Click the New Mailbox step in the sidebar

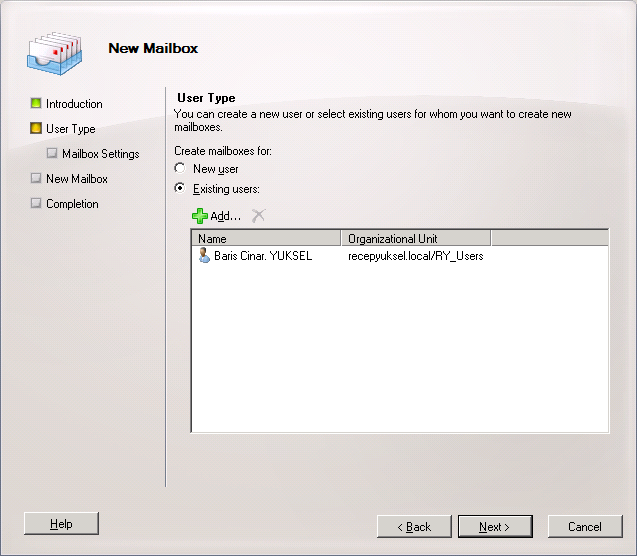(77, 179)
